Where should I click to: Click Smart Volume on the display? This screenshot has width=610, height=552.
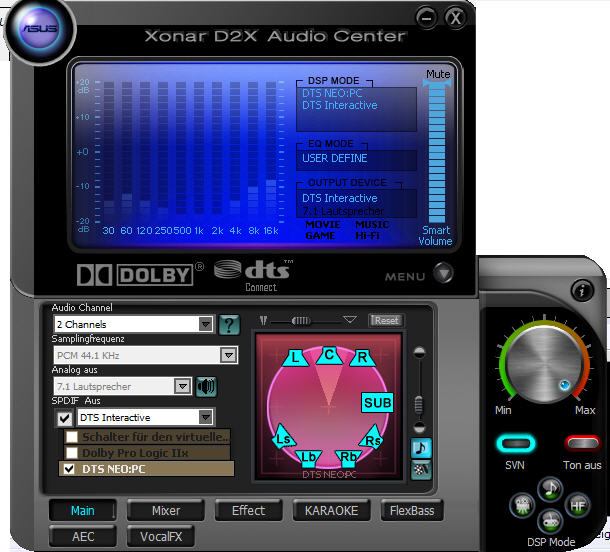click(435, 235)
